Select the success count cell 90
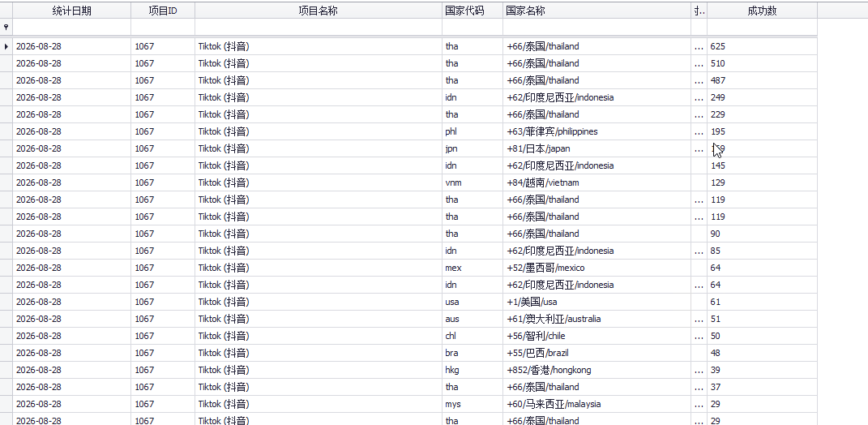868x425 pixels. [763, 234]
